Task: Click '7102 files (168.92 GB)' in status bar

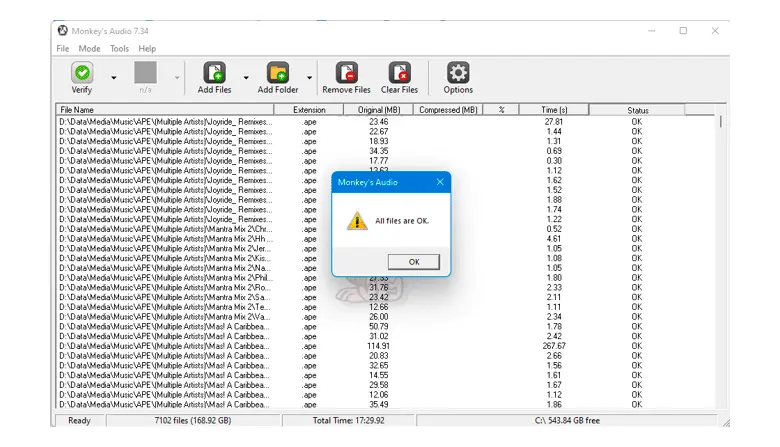Action: [193, 420]
